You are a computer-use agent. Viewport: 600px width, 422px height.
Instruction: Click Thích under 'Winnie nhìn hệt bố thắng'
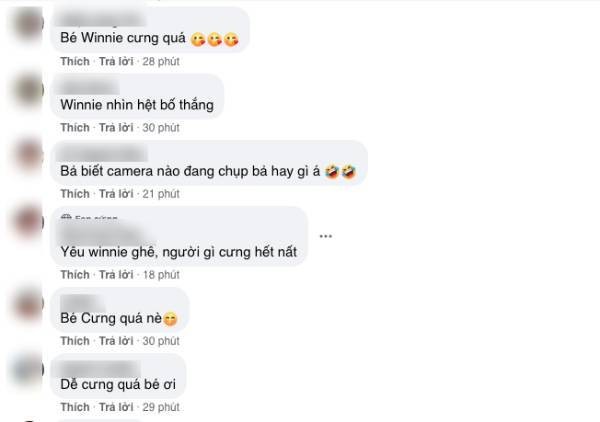(x=75, y=127)
